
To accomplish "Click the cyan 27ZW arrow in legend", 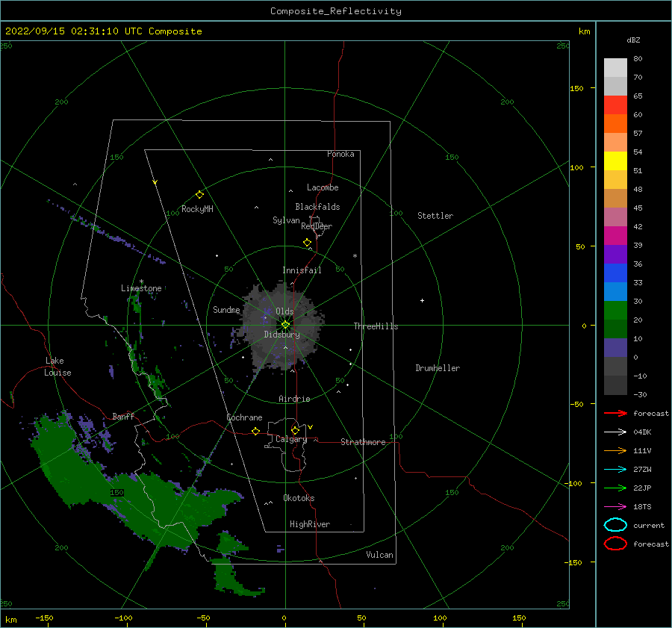I will pos(615,469).
